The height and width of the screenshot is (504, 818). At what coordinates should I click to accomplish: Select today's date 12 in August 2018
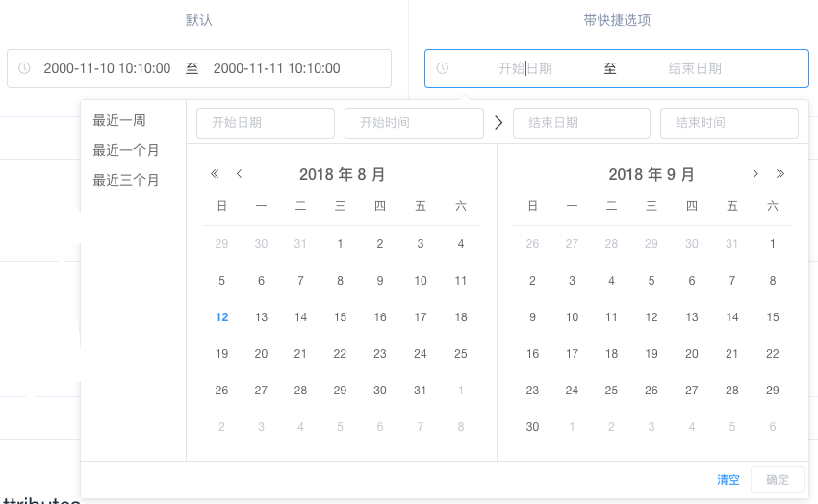pyautogui.click(x=222, y=317)
